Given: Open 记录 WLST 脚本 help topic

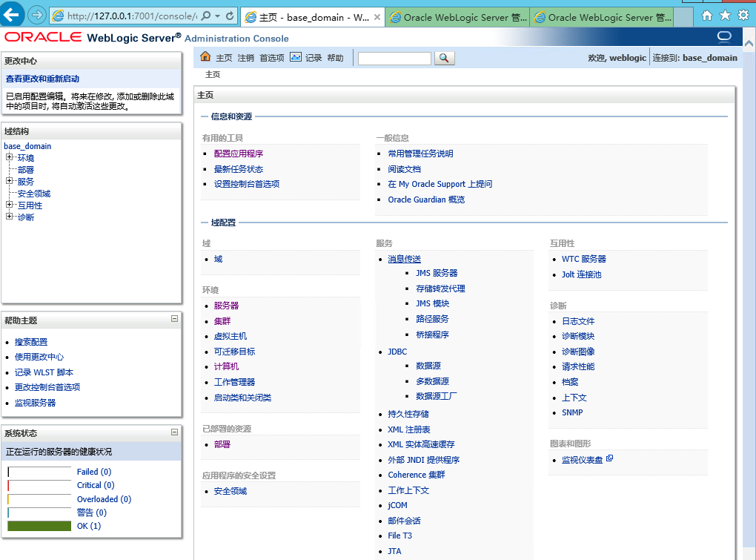Looking at the screenshot, I should point(44,372).
